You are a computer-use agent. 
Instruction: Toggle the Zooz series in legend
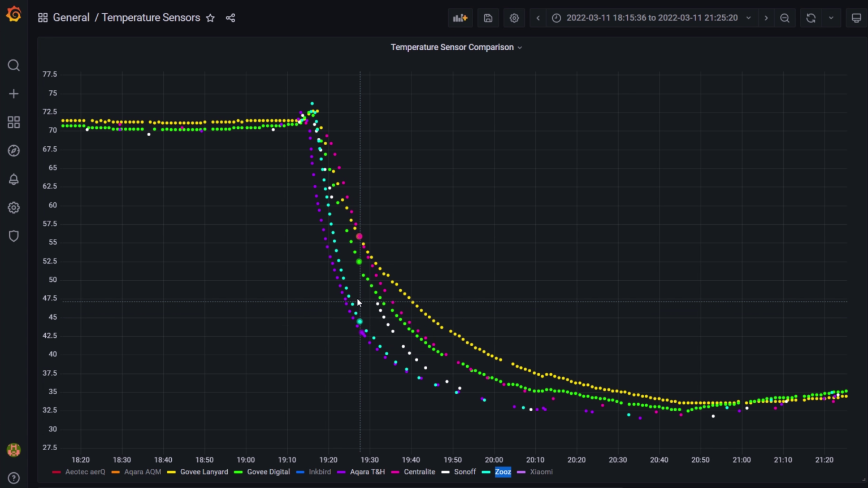[503, 472]
